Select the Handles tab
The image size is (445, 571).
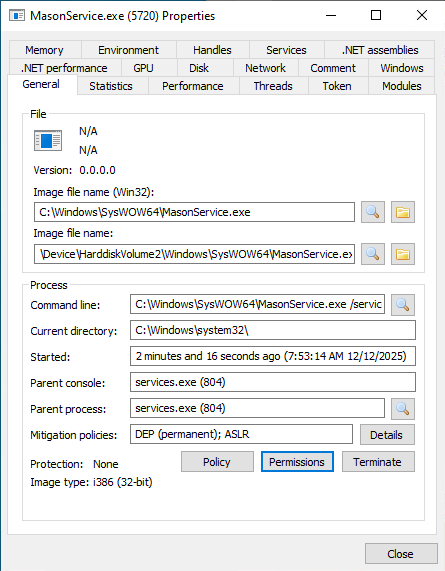212,50
